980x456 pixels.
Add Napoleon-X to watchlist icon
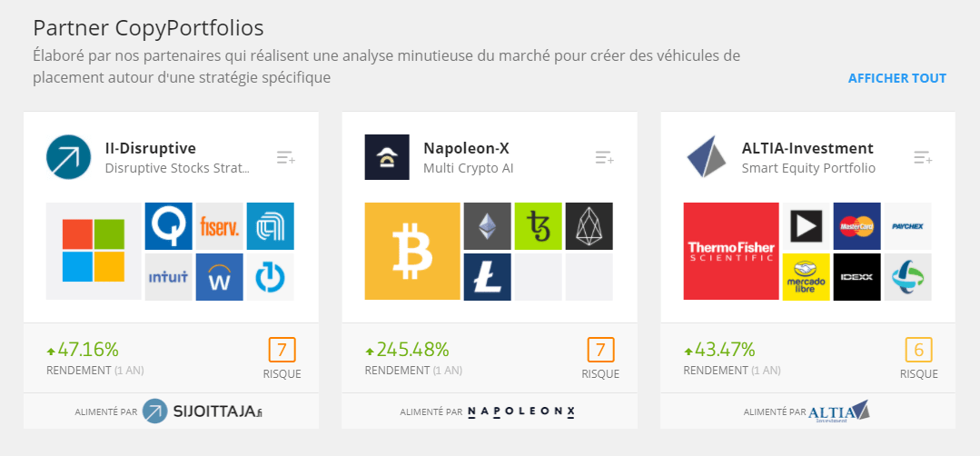click(604, 157)
